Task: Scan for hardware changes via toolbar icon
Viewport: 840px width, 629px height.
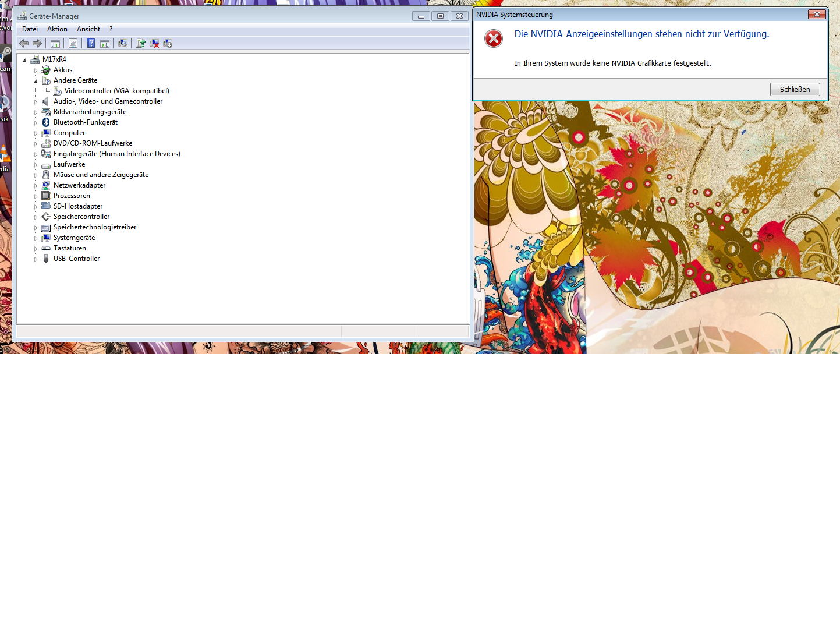Action: [123, 43]
